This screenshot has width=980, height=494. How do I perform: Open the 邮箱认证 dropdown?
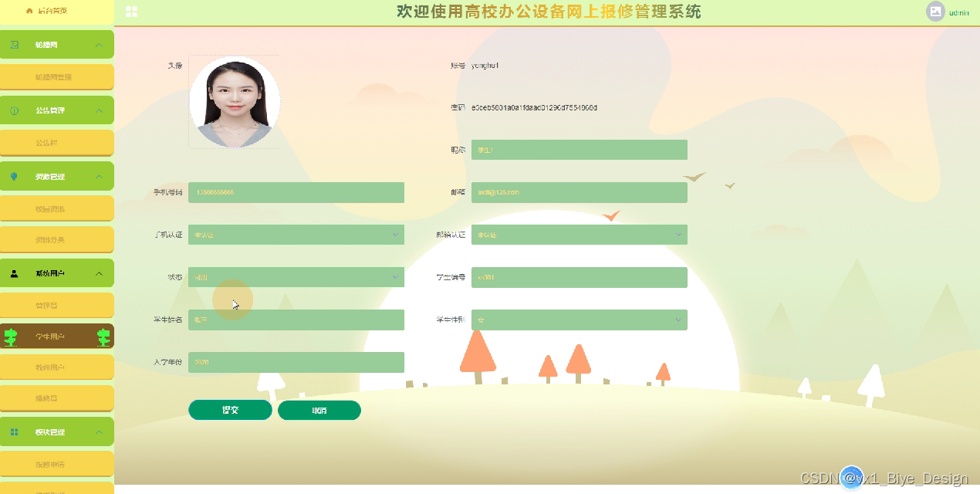(x=580, y=235)
